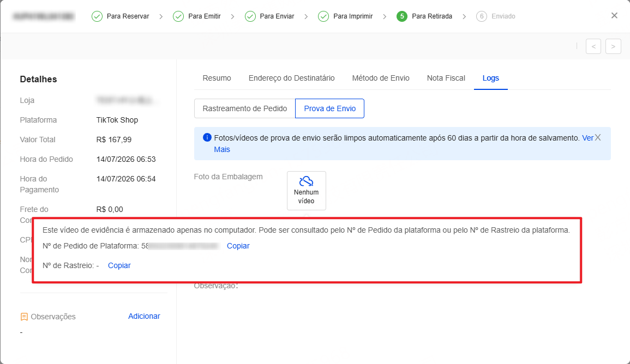This screenshot has width=630, height=364.
Task: Click the Para Enviar checkmark step icon
Action: coord(250,16)
